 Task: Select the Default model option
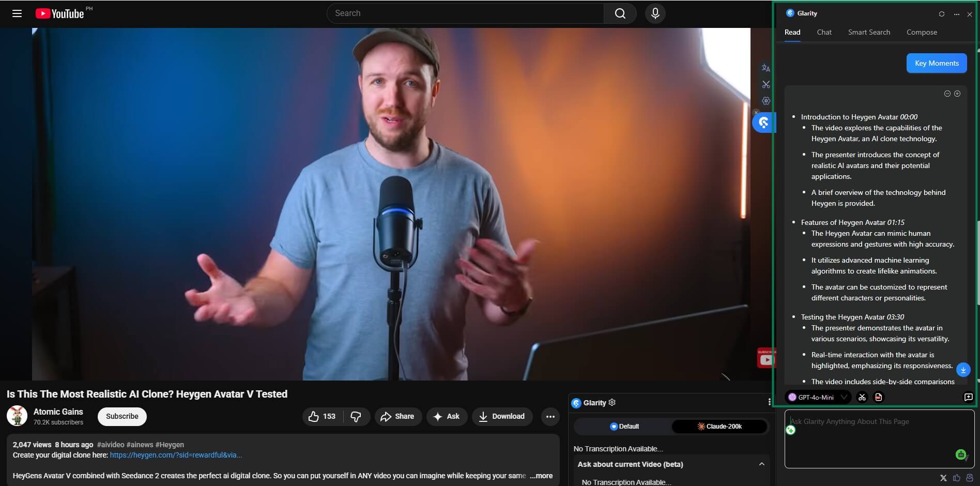[x=624, y=427]
